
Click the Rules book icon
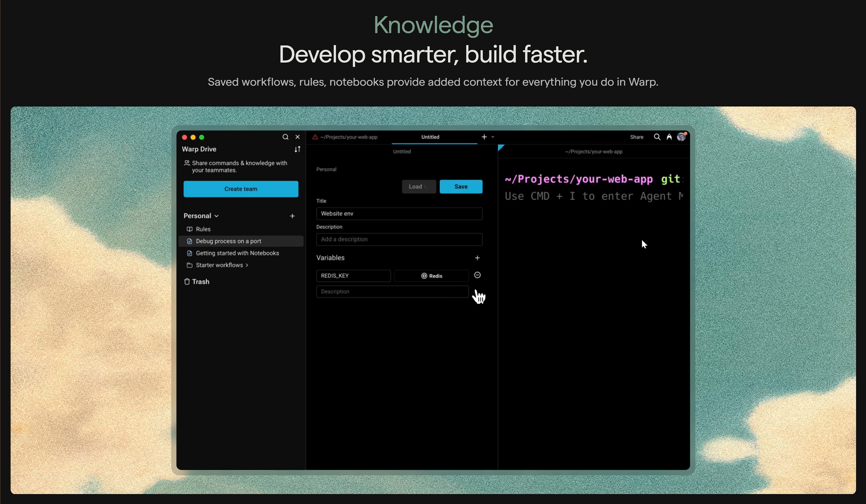point(189,229)
